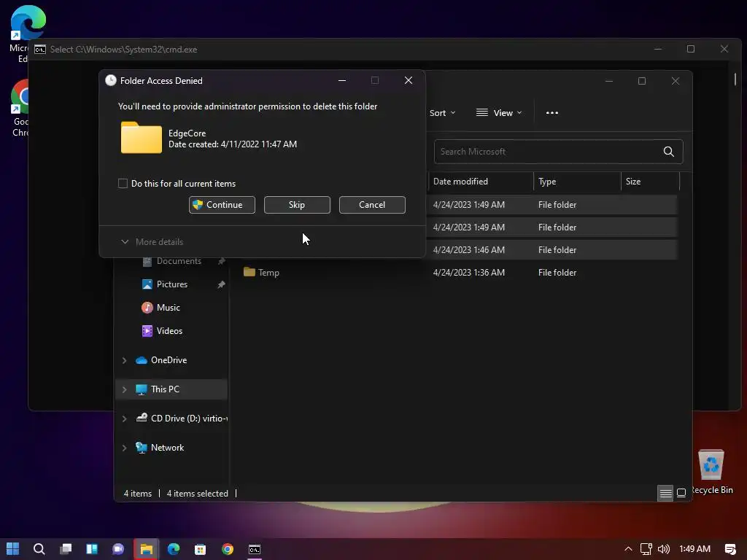Image resolution: width=747 pixels, height=560 pixels.
Task: Launch Microsoft Edge from the taskbar
Action: coord(174,549)
